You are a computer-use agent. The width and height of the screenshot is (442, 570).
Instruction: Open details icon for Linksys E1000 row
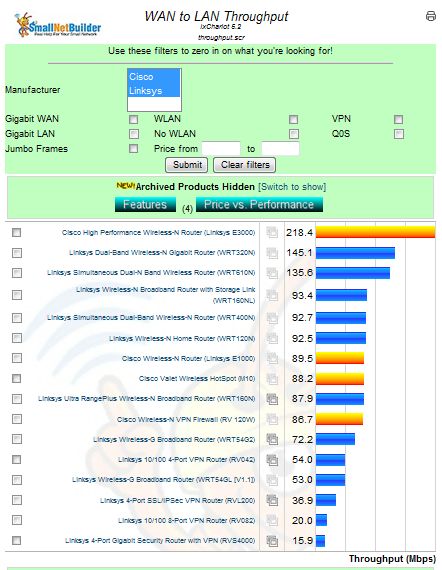coord(272,358)
